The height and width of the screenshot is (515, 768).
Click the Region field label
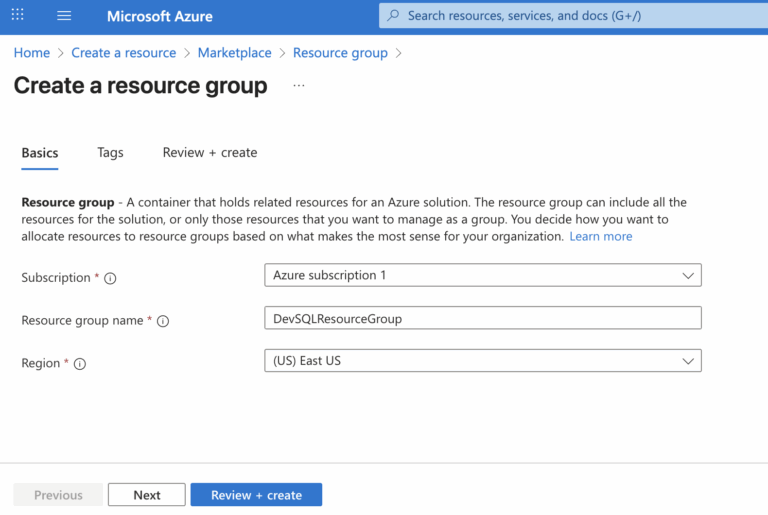41,363
